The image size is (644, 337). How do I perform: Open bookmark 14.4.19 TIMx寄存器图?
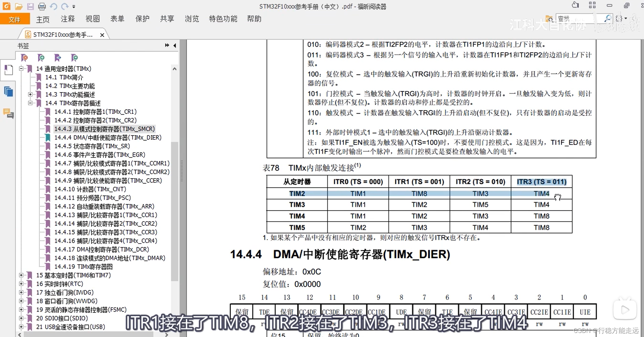point(83,267)
